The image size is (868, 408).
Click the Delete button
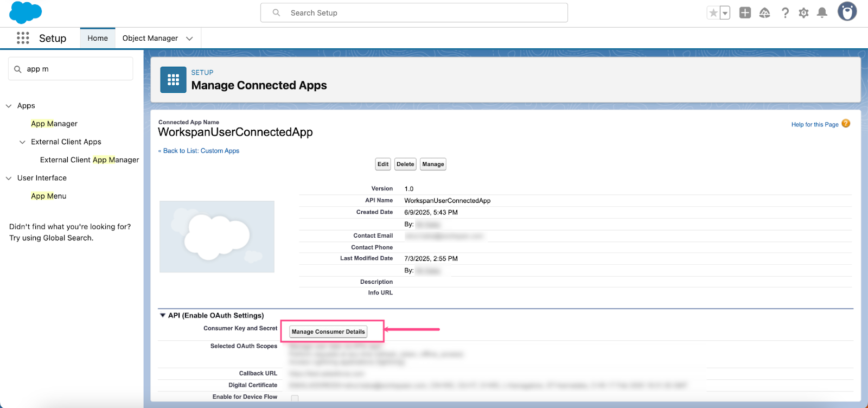point(405,164)
